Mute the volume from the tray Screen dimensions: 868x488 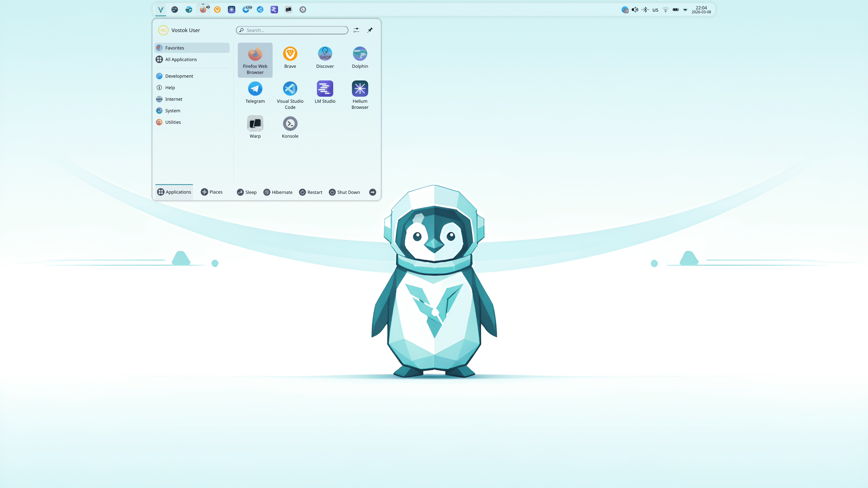[635, 10]
